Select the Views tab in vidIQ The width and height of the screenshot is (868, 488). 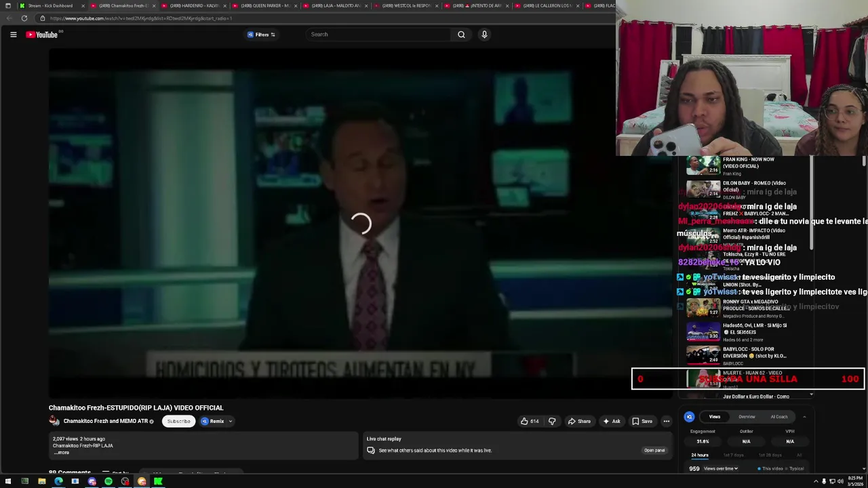(x=714, y=417)
